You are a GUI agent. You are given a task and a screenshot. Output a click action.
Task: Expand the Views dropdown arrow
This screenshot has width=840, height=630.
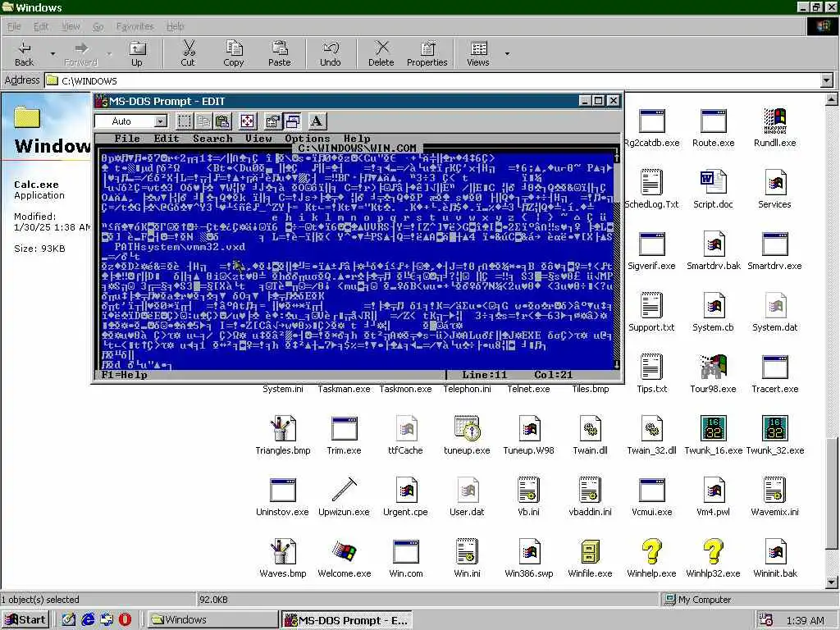click(507, 54)
